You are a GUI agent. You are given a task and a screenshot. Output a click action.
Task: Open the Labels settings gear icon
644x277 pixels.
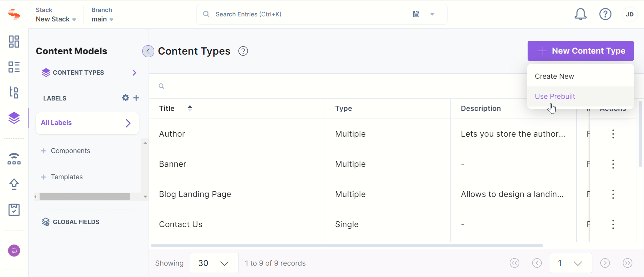coord(125,98)
